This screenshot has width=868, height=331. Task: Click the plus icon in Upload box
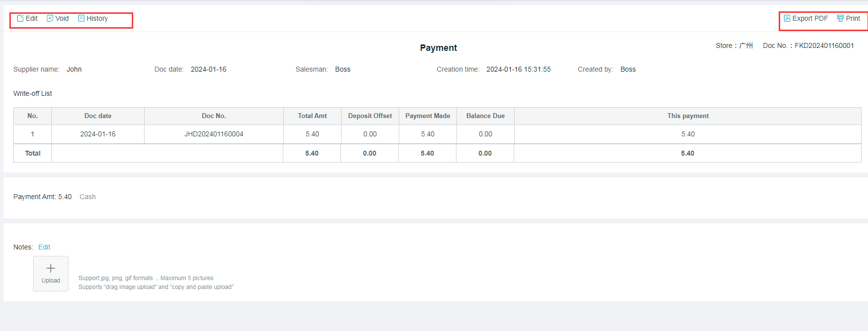click(51, 268)
